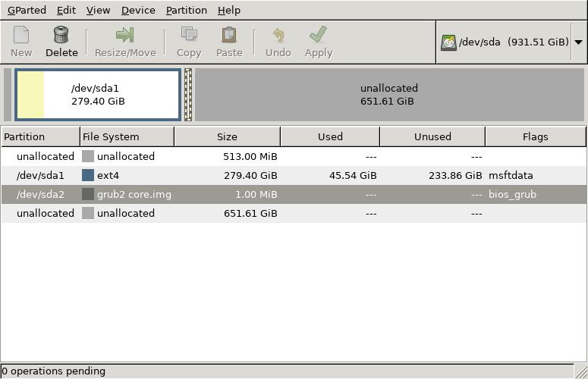Select the /dev/sda (931.51 GiB) device combo box

click(511, 42)
